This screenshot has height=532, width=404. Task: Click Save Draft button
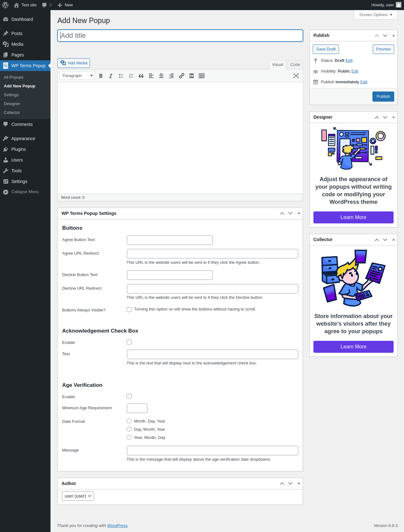[x=326, y=49]
